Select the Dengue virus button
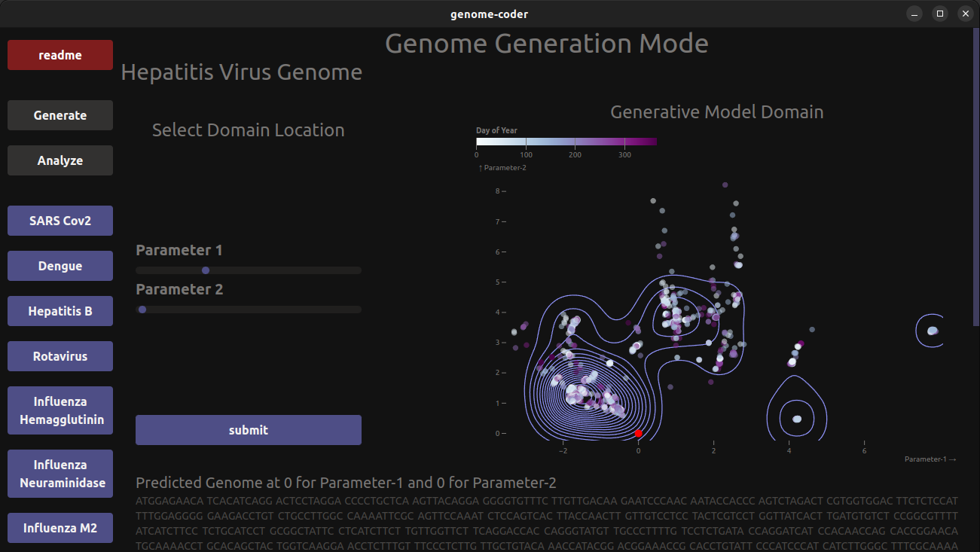The height and width of the screenshot is (552, 980). click(x=60, y=266)
